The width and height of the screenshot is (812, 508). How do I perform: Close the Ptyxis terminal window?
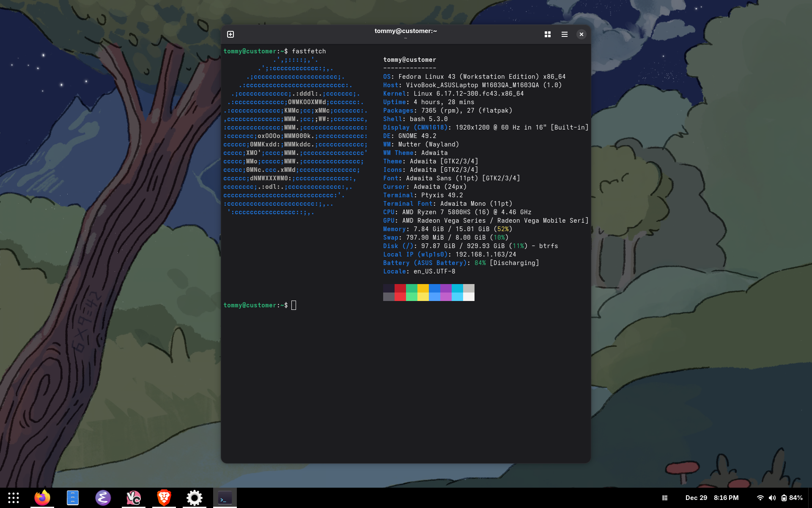(582, 34)
